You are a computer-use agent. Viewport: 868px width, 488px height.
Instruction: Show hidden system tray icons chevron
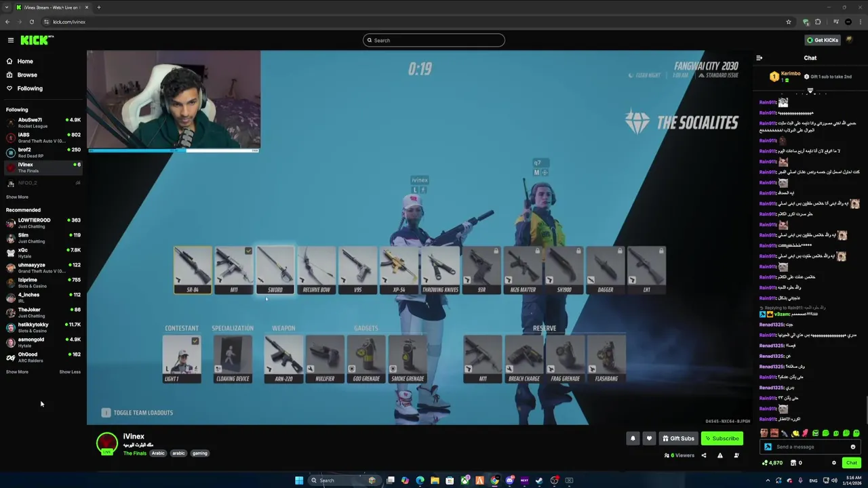[x=768, y=481]
